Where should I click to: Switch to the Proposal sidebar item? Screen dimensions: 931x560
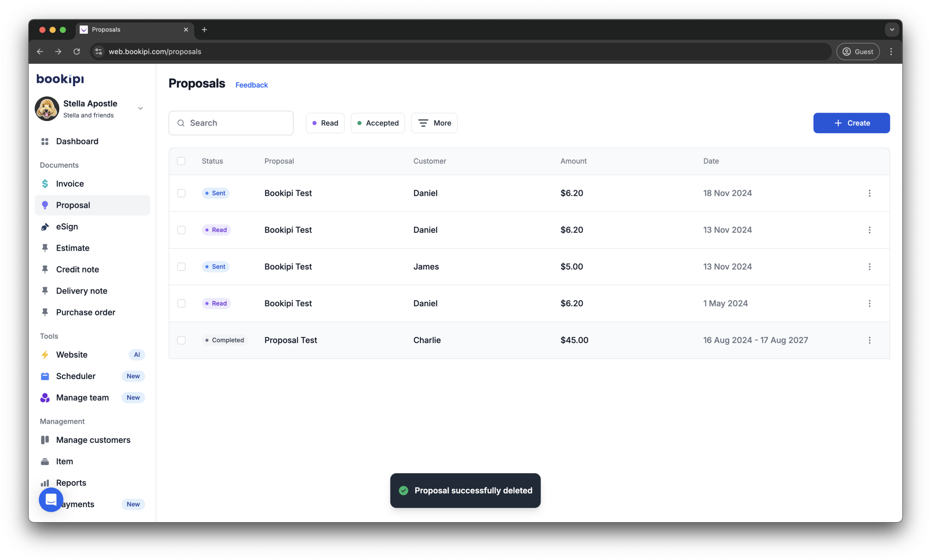[73, 205]
